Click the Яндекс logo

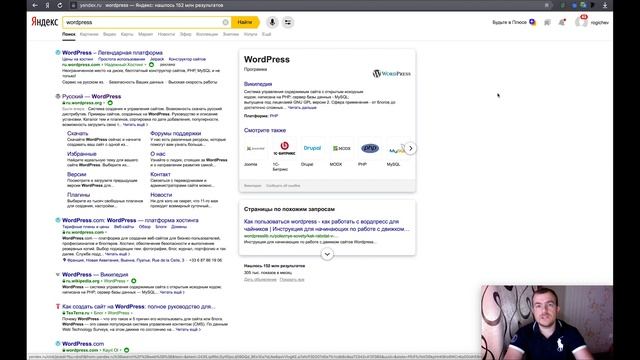click(44, 22)
